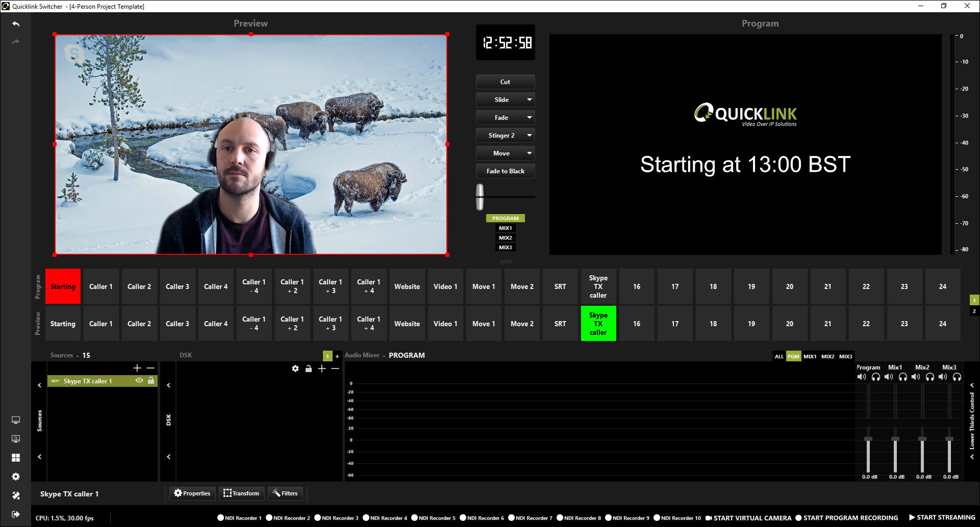Click the undo arrow icon
The width and height of the screenshot is (980, 527).
click(16, 24)
